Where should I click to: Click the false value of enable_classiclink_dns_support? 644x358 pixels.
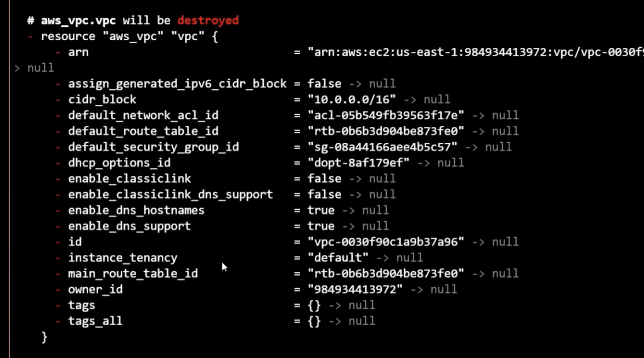pyautogui.click(x=324, y=194)
